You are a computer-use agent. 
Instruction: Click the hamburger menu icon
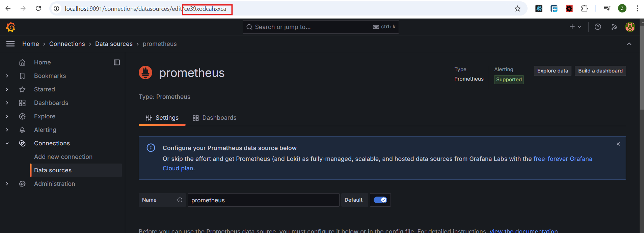(10, 44)
